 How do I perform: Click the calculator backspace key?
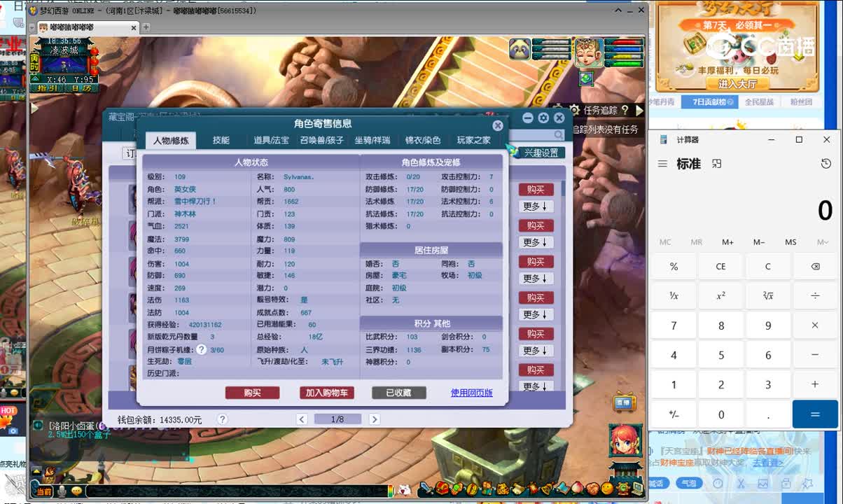tap(815, 267)
